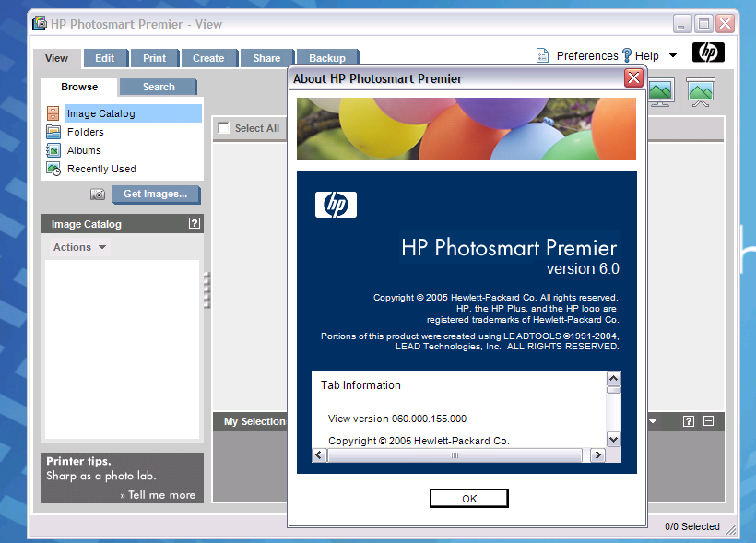This screenshot has width=756, height=543.
Task: Click the application icon in title bar
Action: coord(40,23)
